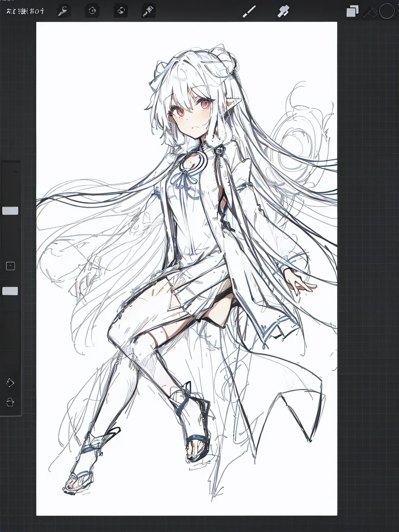The image size is (399, 532).
Task: Open the wrench Actions menu
Action: tap(63, 11)
